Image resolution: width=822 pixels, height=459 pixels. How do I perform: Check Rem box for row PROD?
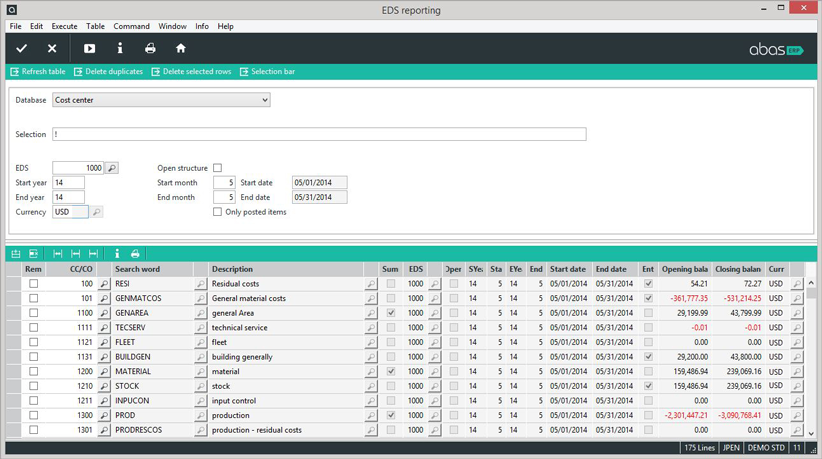coord(34,416)
